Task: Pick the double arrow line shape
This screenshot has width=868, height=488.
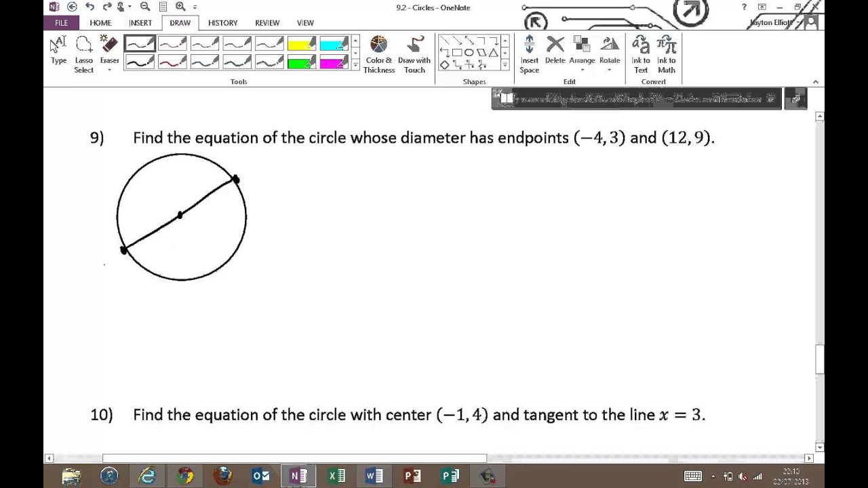Action: click(469, 41)
